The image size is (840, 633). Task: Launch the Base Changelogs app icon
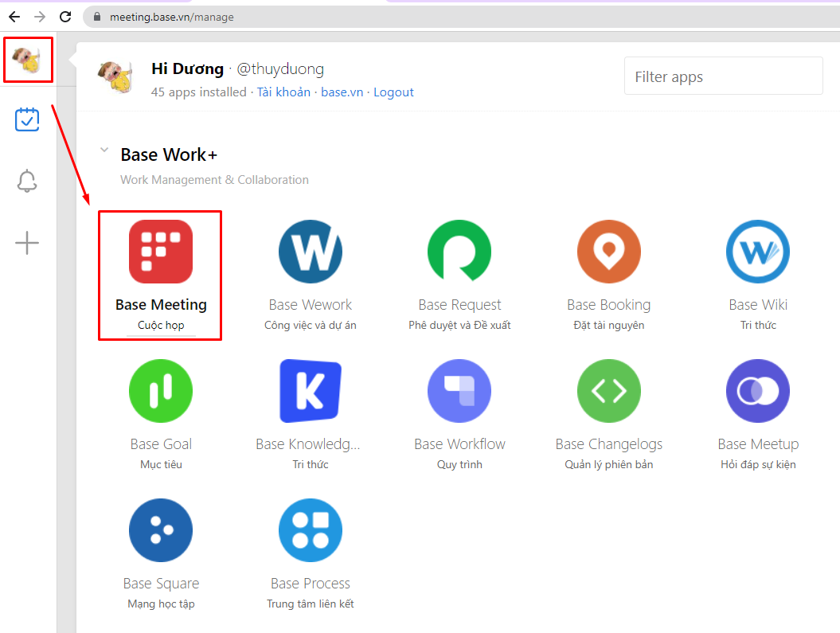click(x=608, y=390)
